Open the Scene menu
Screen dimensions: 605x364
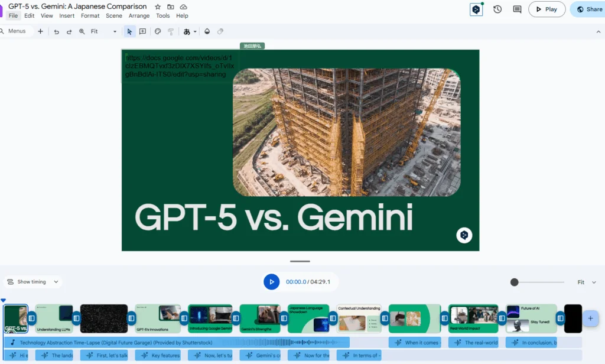tap(114, 16)
